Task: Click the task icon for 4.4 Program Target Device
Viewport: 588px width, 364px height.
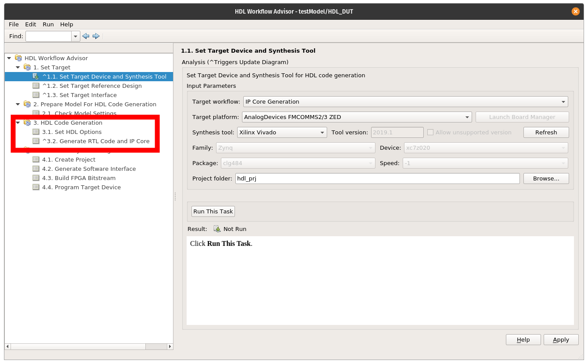Action: 36,187
